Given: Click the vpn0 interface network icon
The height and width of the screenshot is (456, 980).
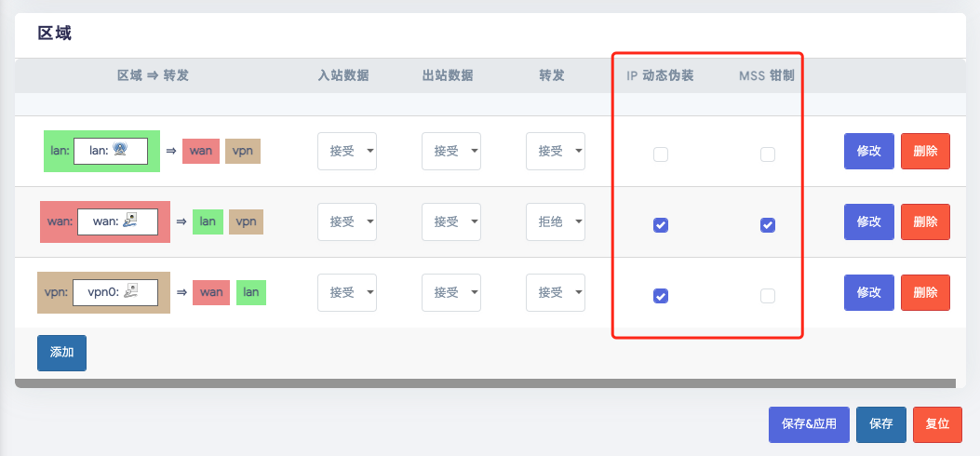Looking at the screenshot, I should coord(130,289).
